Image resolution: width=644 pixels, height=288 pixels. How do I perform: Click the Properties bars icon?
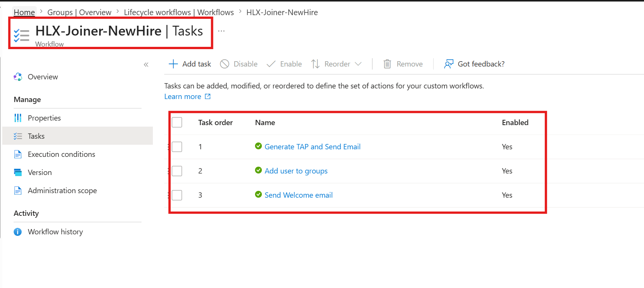(x=18, y=118)
